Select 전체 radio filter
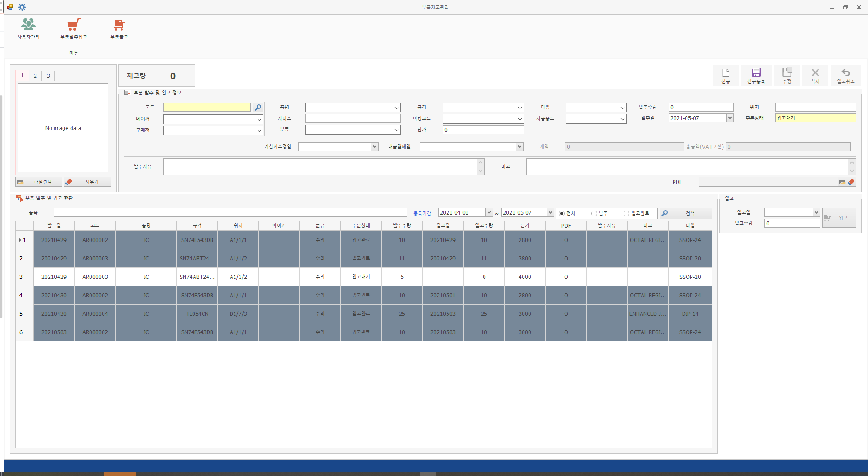This screenshot has width=868, height=476. 562,213
